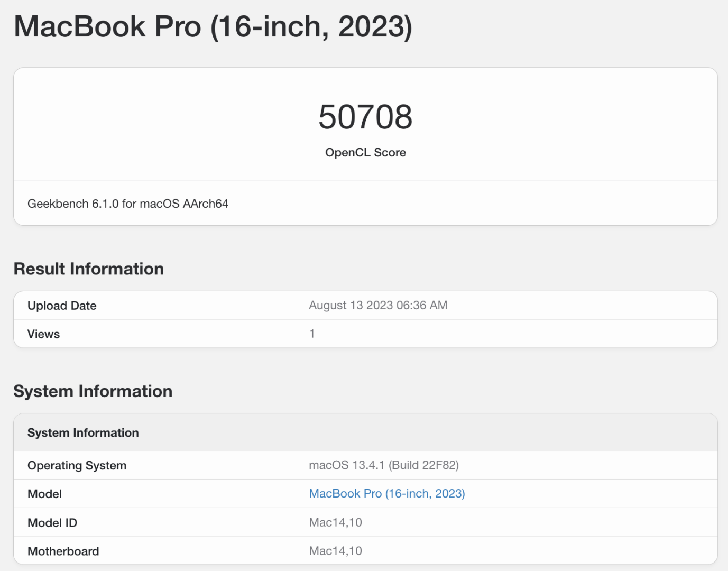Click the Model ID label
This screenshot has height=571, width=728.
click(x=52, y=522)
